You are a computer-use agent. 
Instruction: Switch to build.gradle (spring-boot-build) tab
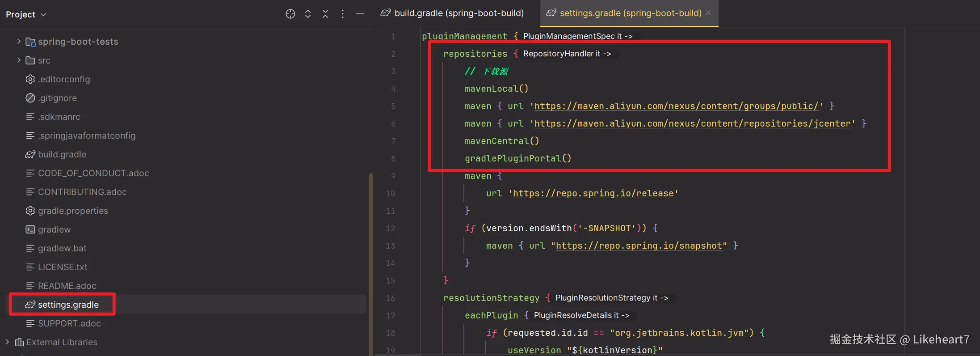tap(452, 13)
